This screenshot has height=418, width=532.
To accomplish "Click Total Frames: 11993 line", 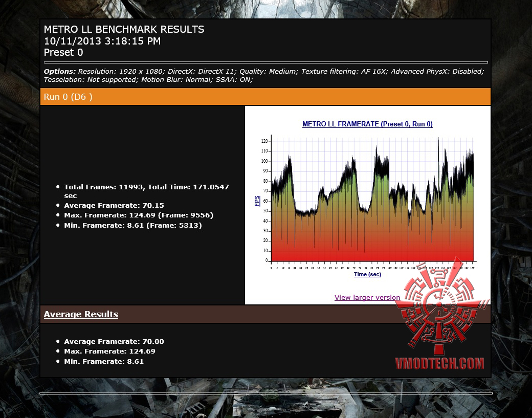I will tap(146, 191).
